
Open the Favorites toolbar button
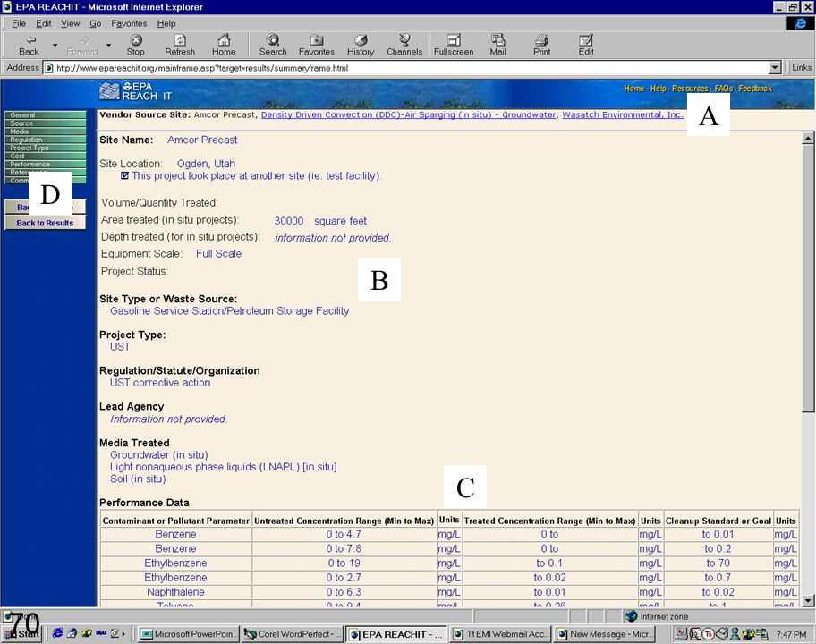pyautogui.click(x=317, y=46)
